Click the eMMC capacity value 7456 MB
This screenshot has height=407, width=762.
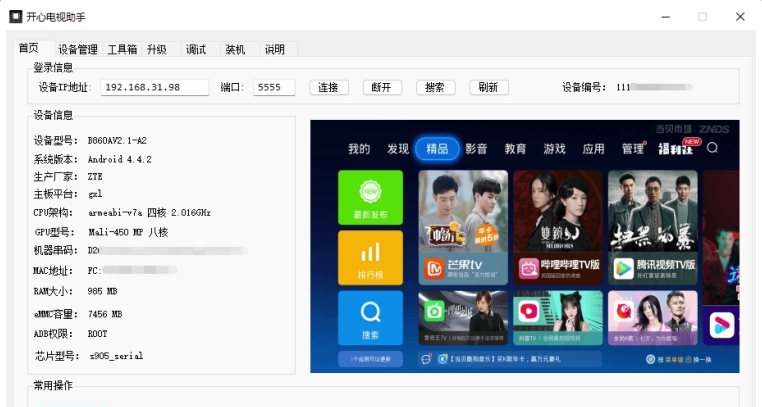click(105, 314)
